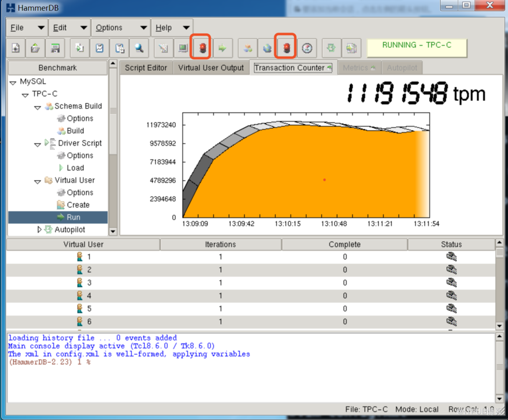
Task: Click the console scrollbar up arrow
Action: click(x=499, y=337)
